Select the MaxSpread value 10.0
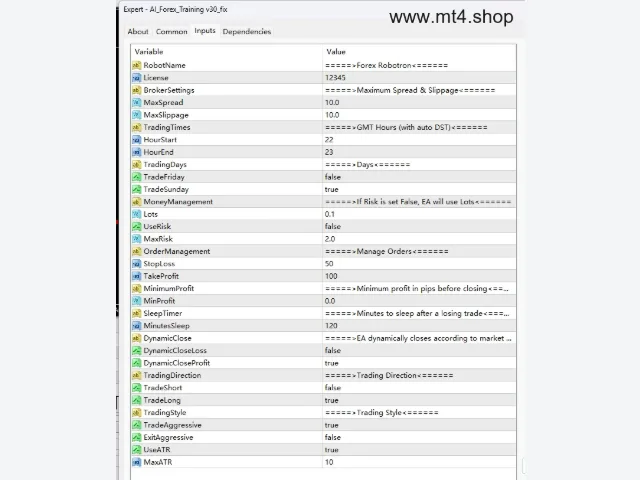The width and height of the screenshot is (640, 480). click(332, 102)
